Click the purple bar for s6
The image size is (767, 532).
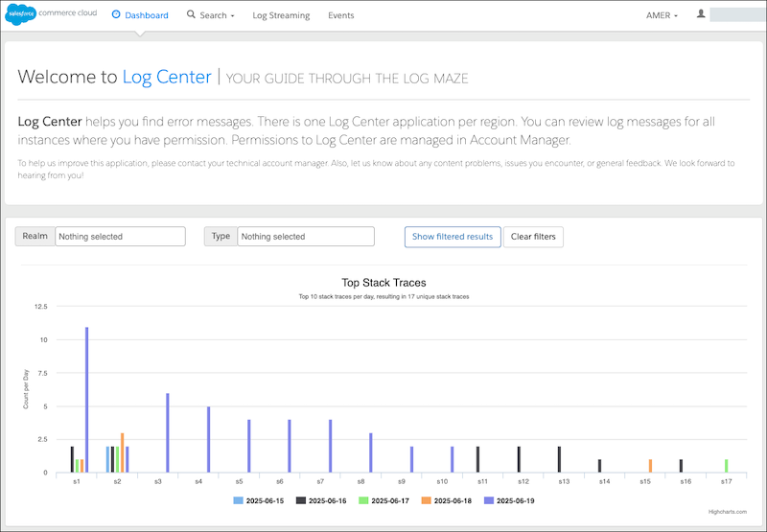tap(290, 447)
